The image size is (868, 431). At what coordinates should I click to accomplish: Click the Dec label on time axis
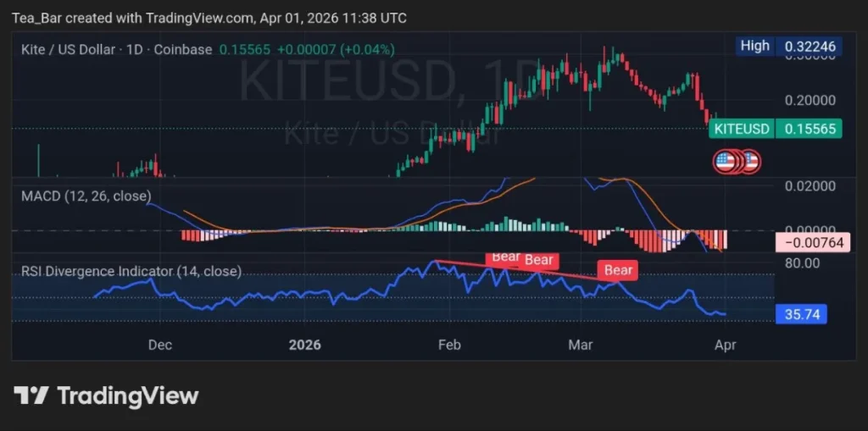pyautogui.click(x=159, y=345)
